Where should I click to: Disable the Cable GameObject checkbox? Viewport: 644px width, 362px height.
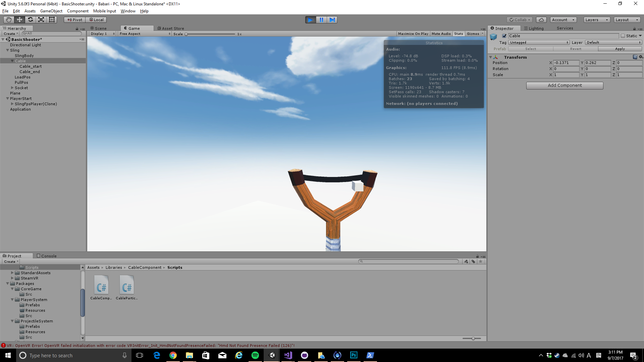click(x=504, y=36)
